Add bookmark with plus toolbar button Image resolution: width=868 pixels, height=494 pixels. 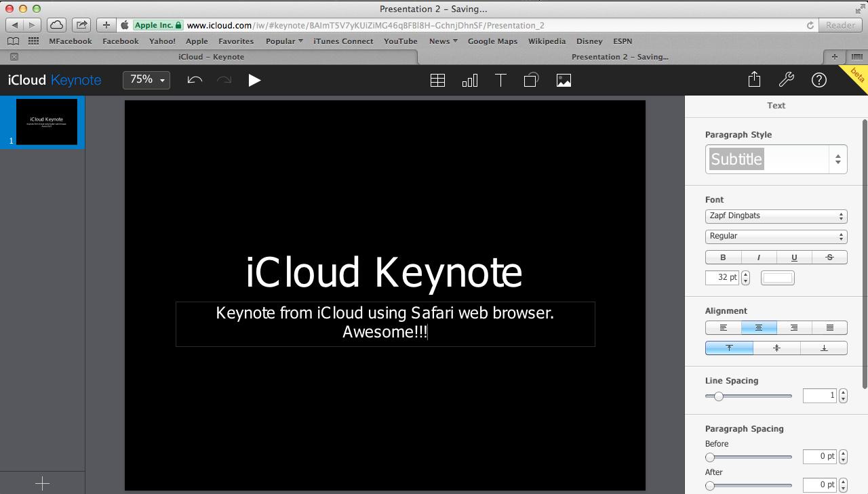(106, 25)
